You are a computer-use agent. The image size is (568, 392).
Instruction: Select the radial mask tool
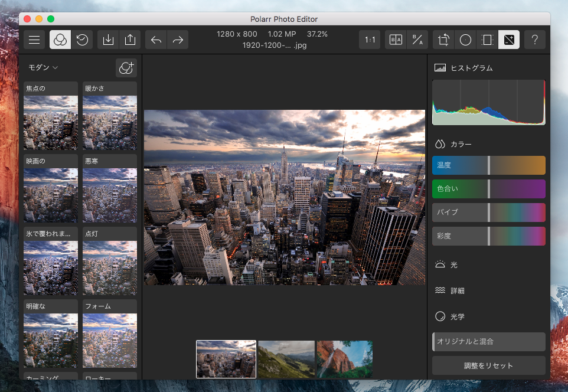coord(465,40)
